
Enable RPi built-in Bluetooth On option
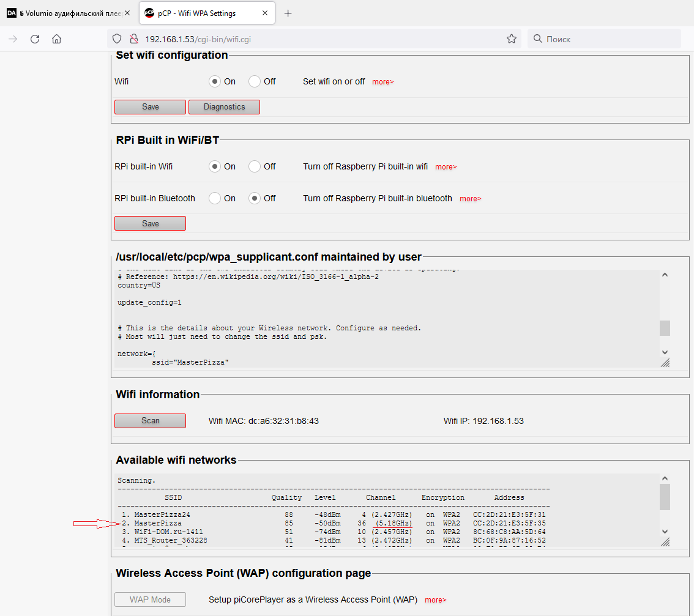click(x=215, y=198)
